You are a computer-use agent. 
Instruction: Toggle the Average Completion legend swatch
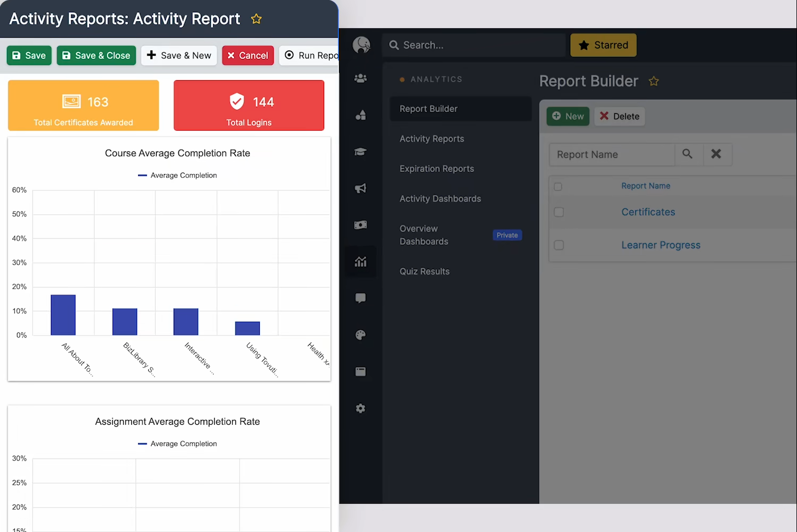[142, 176]
